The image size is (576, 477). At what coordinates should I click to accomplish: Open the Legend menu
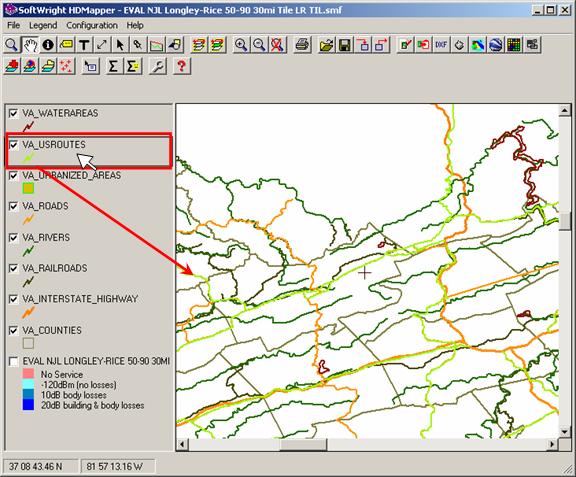pyautogui.click(x=43, y=25)
